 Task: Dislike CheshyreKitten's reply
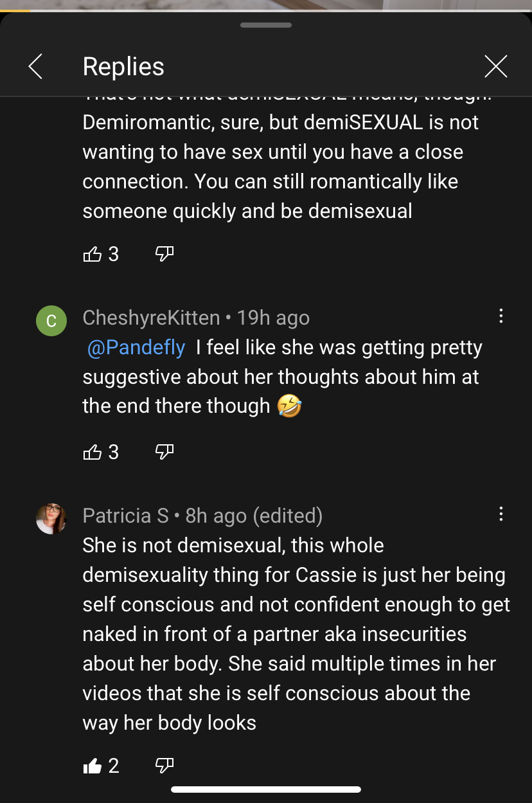click(165, 453)
